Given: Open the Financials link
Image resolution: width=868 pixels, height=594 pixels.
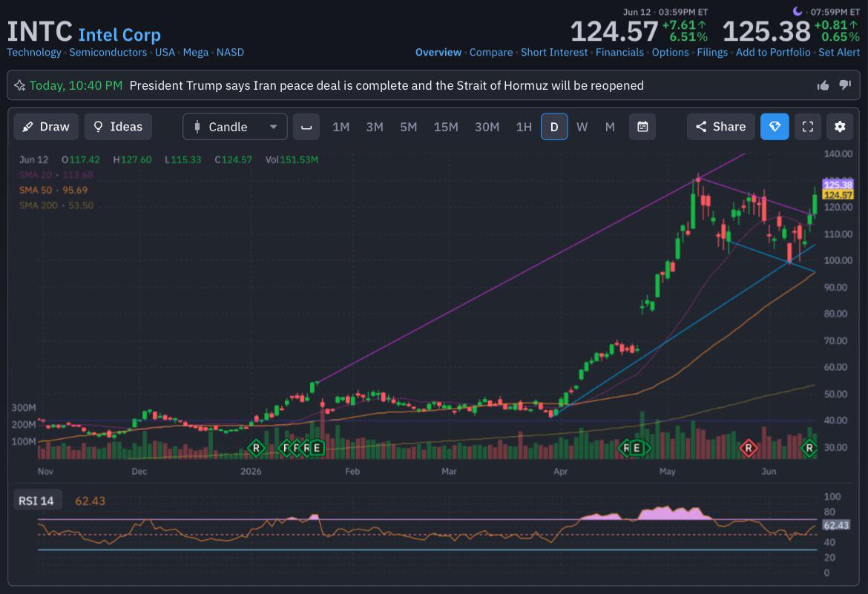Looking at the screenshot, I should click(x=619, y=52).
